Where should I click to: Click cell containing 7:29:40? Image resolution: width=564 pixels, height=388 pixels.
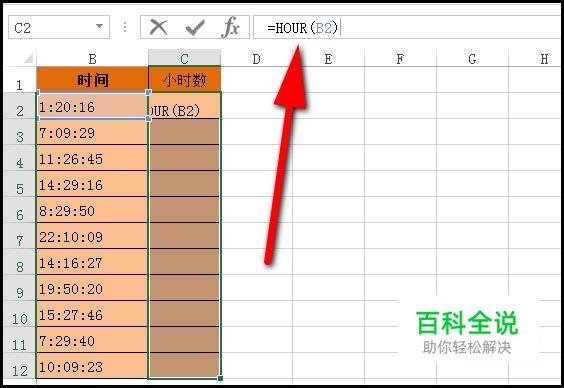tap(92, 339)
